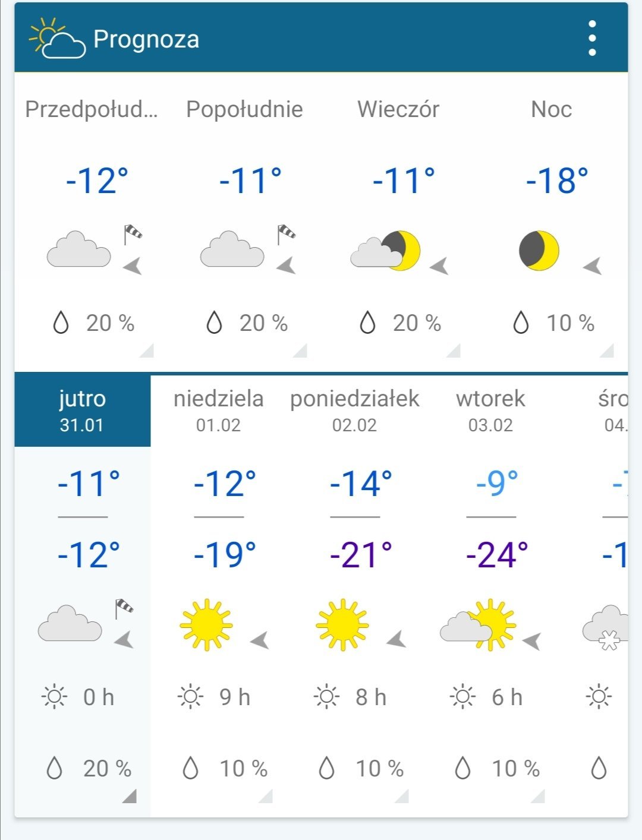Viewport: 642px width, 840px height.
Task: Expand details corner for Przedpołudnie
Action: pyautogui.click(x=147, y=350)
